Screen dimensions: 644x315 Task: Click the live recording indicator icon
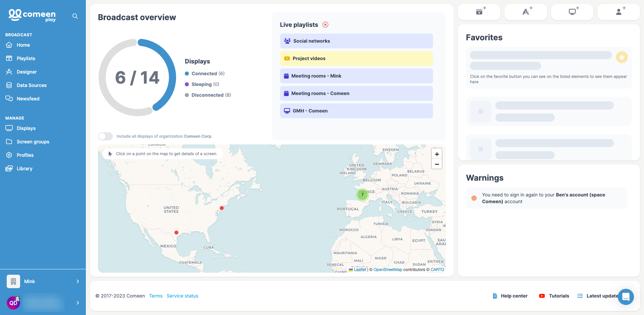click(x=325, y=25)
